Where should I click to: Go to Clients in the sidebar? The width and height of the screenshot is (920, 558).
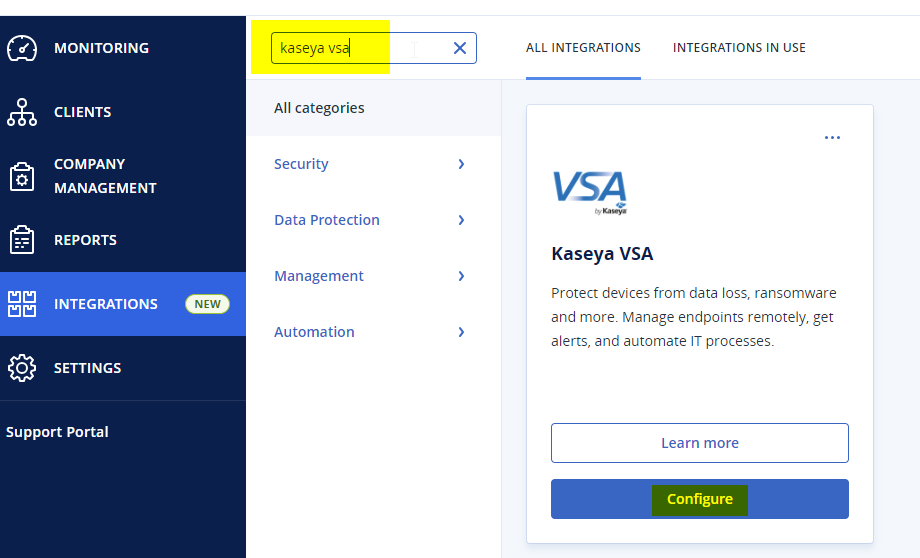click(x=83, y=112)
